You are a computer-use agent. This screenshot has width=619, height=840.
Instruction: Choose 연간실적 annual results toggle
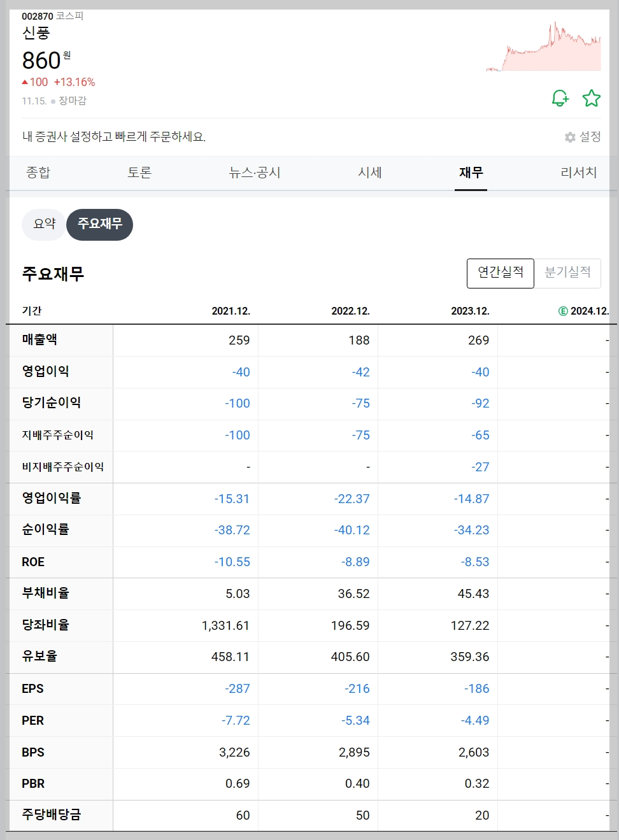click(501, 273)
